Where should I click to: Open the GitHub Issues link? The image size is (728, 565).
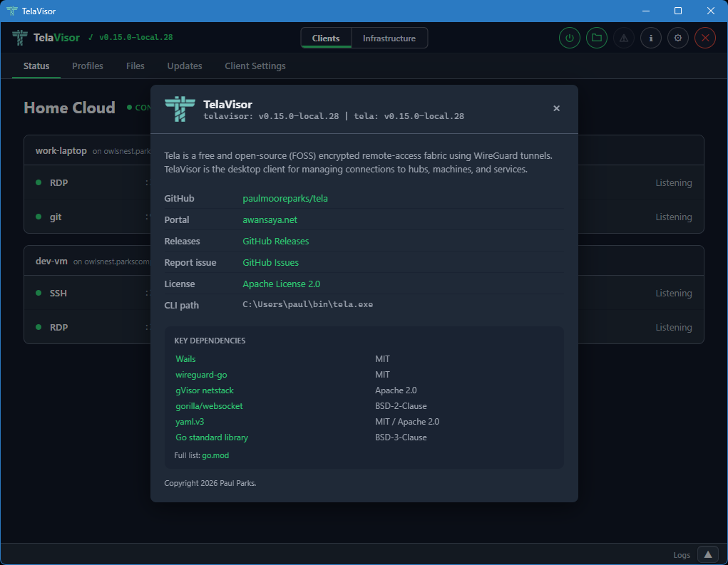click(271, 263)
